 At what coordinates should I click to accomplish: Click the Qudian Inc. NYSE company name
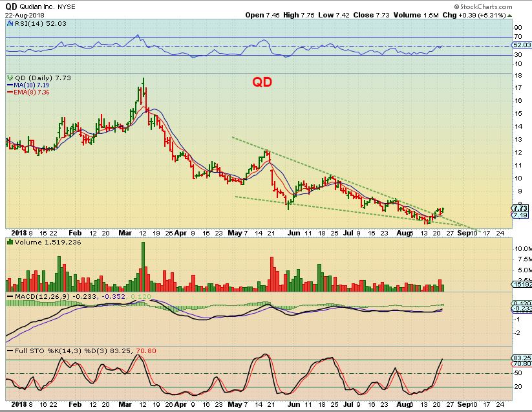click(47, 6)
